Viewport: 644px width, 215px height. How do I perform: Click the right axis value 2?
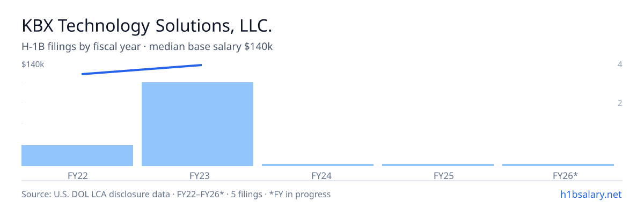pyautogui.click(x=620, y=103)
